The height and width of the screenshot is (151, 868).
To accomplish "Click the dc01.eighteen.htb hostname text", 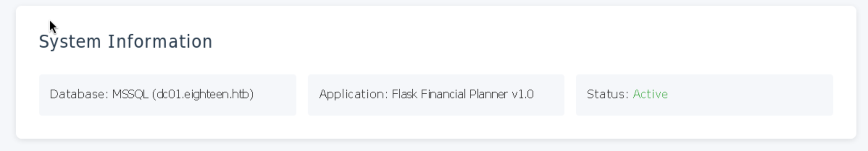I will tap(203, 94).
